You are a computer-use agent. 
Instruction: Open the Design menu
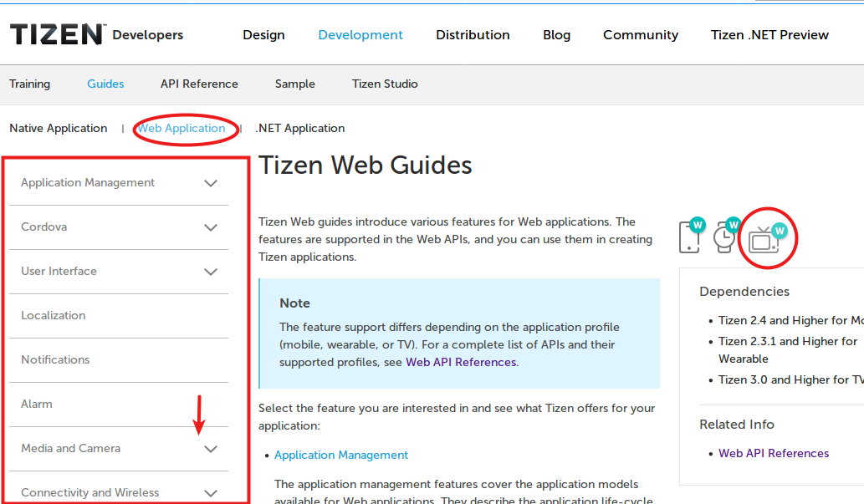pos(263,35)
